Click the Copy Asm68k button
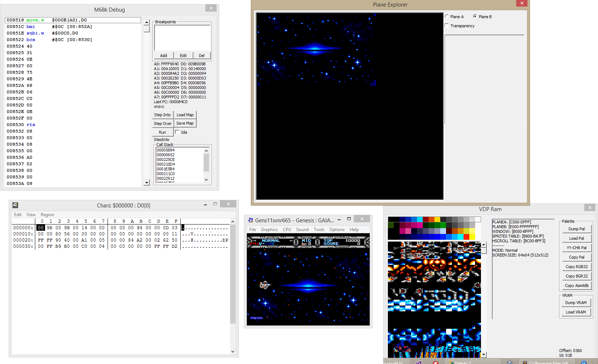598x364 pixels. (577, 286)
